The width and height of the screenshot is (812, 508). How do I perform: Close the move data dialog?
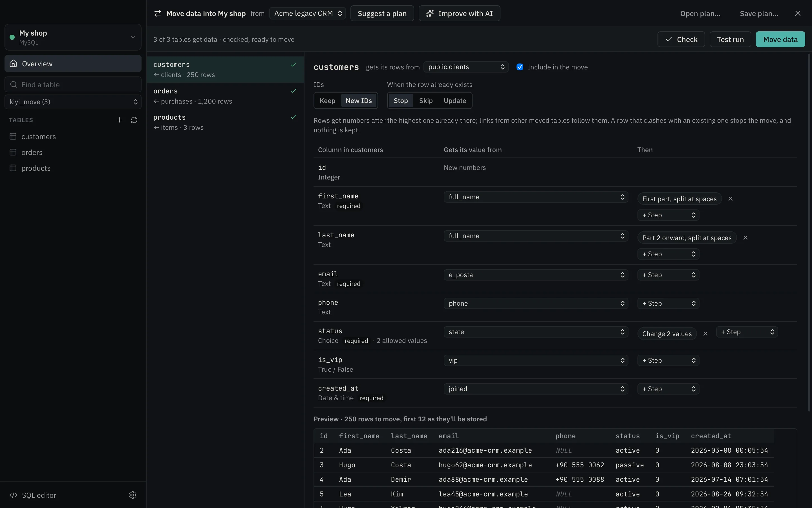[x=798, y=14]
